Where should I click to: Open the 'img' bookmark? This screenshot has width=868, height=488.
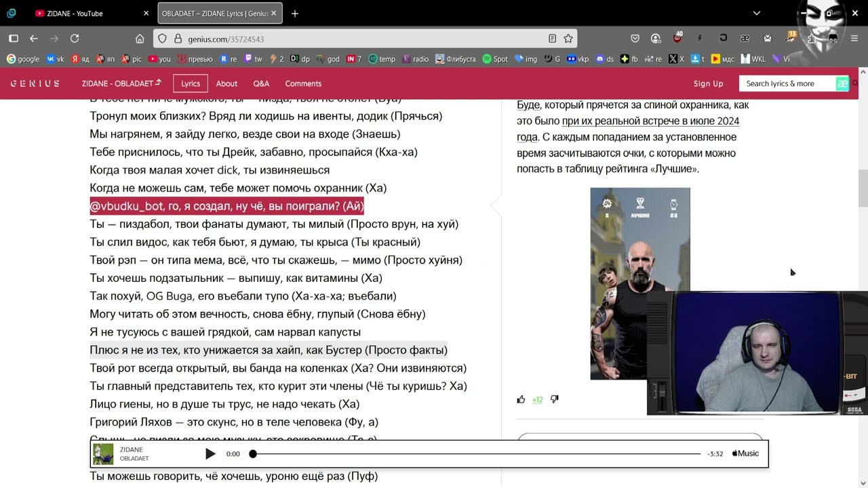pos(526,59)
